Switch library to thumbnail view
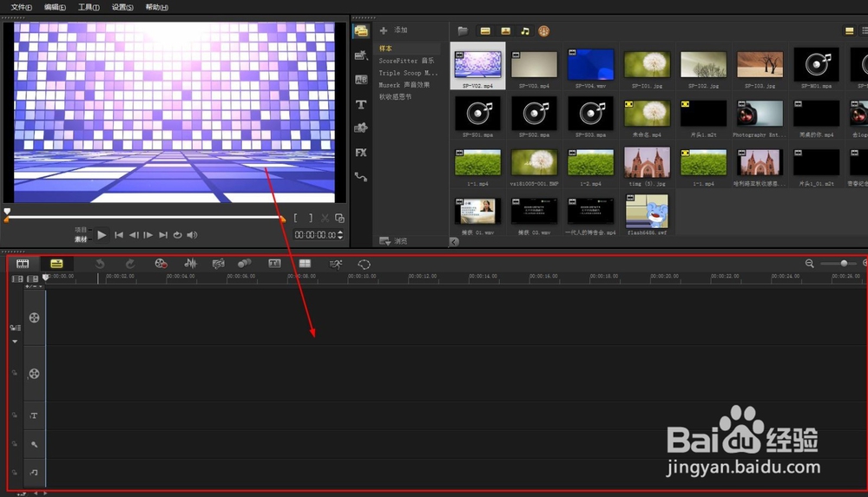The image size is (868, 497). (x=849, y=31)
